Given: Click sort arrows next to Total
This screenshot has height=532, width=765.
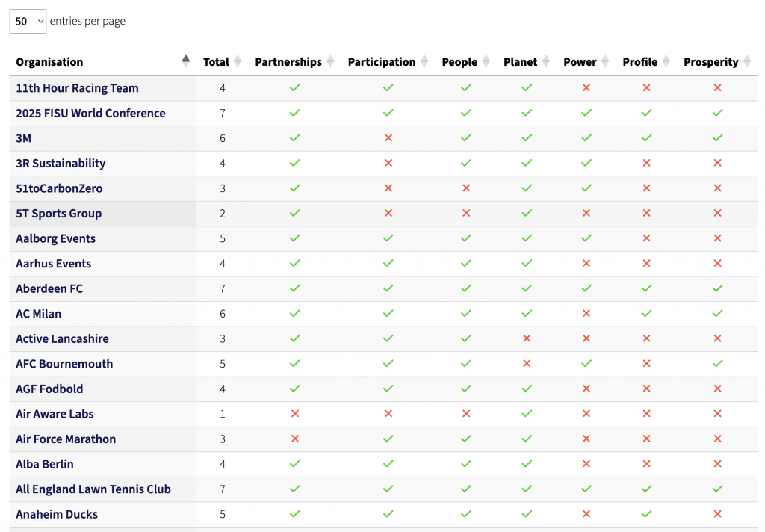Looking at the screenshot, I should click(x=238, y=61).
